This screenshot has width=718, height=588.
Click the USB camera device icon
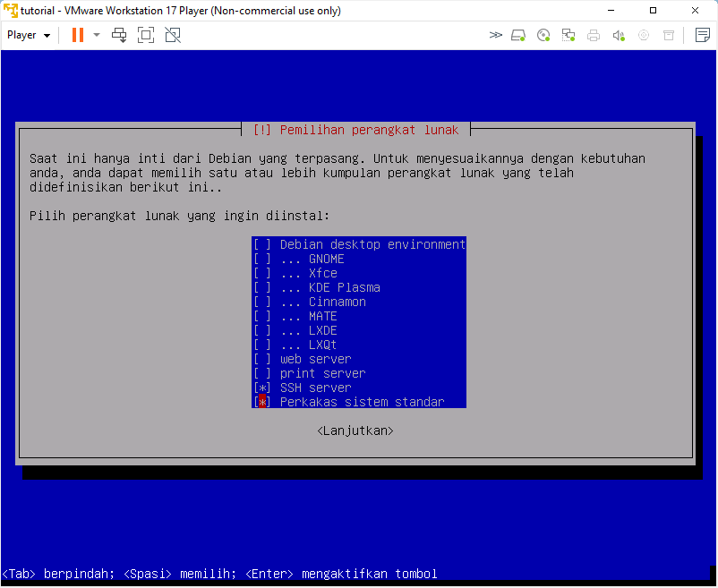(644, 35)
